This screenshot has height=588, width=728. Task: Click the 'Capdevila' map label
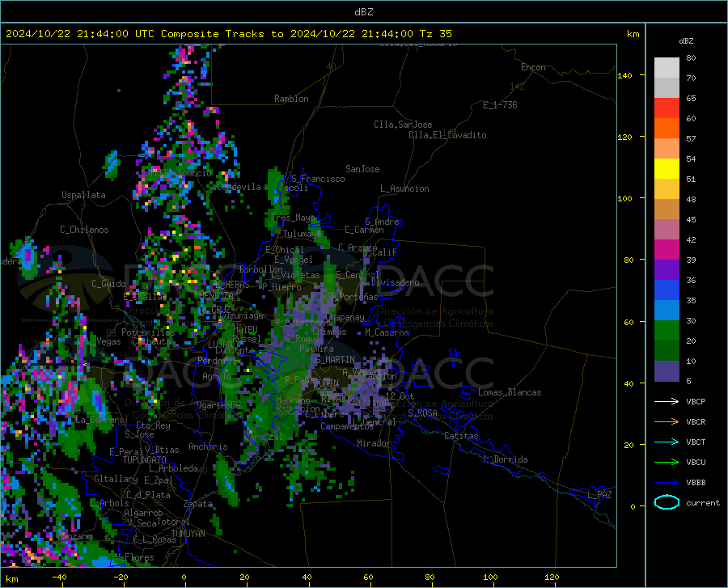[239, 187]
